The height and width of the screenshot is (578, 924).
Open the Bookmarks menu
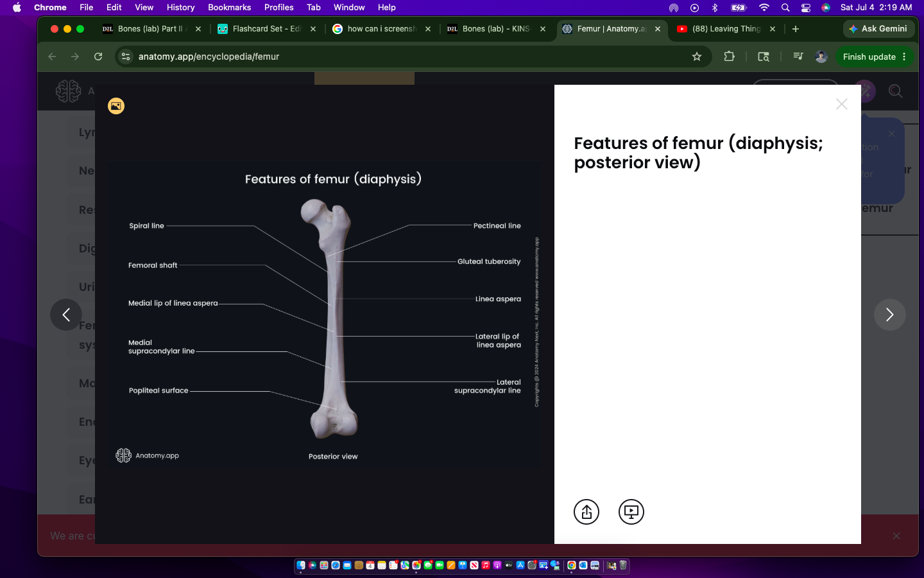tap(229, 7)
